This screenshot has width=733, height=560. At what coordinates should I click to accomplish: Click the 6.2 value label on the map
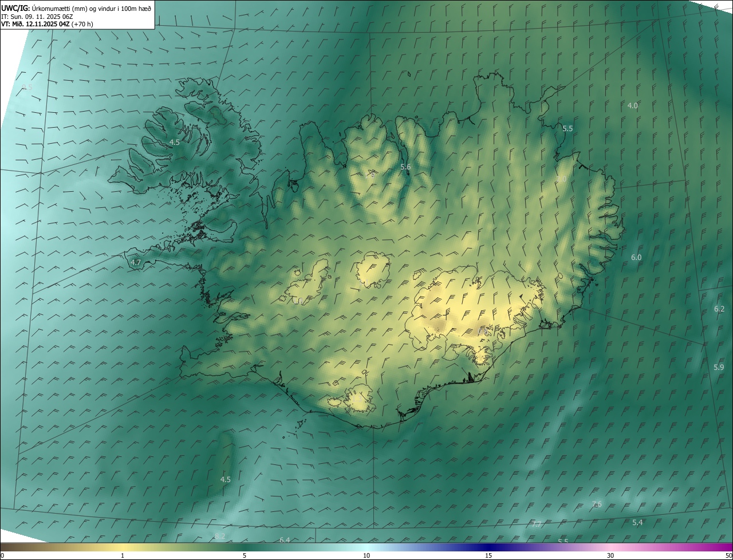[719, 309]
